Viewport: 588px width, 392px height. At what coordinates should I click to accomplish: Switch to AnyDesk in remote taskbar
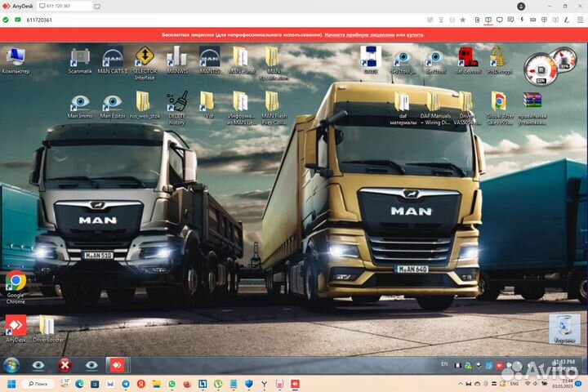(117, 365)
